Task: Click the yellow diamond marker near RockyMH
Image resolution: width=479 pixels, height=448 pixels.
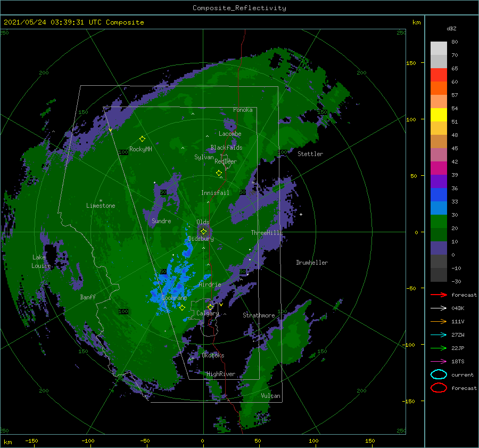Action: click(x=142, y=139)
